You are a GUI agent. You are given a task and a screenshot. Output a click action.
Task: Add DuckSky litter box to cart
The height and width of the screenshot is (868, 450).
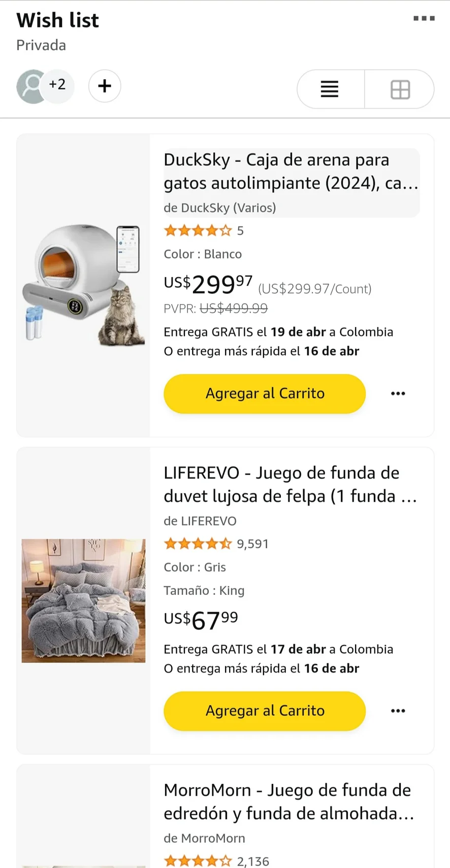point(264,393)
